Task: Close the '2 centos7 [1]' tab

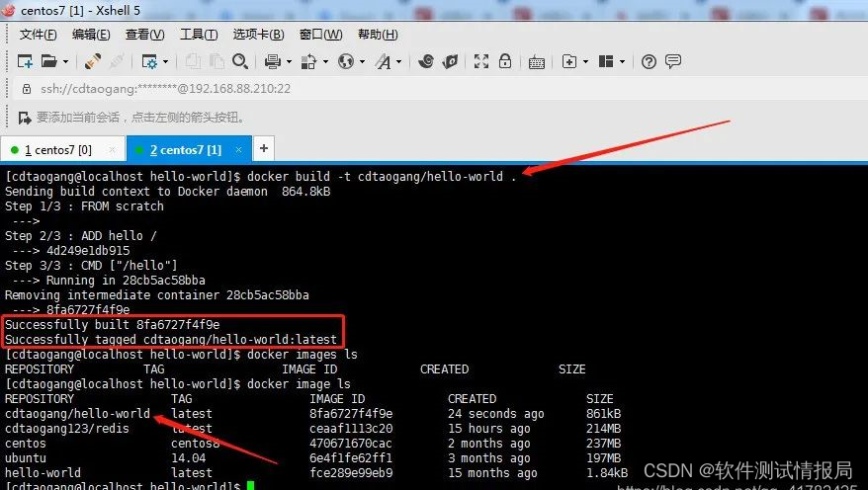Action: coord(238,150)
